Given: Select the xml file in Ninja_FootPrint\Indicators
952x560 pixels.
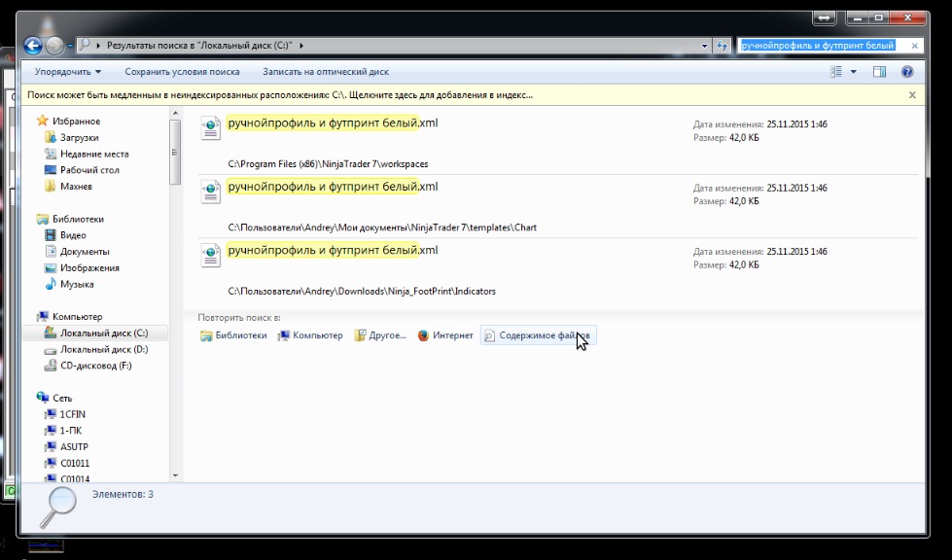Looking at the screenshot, I should tap(557, 270).
